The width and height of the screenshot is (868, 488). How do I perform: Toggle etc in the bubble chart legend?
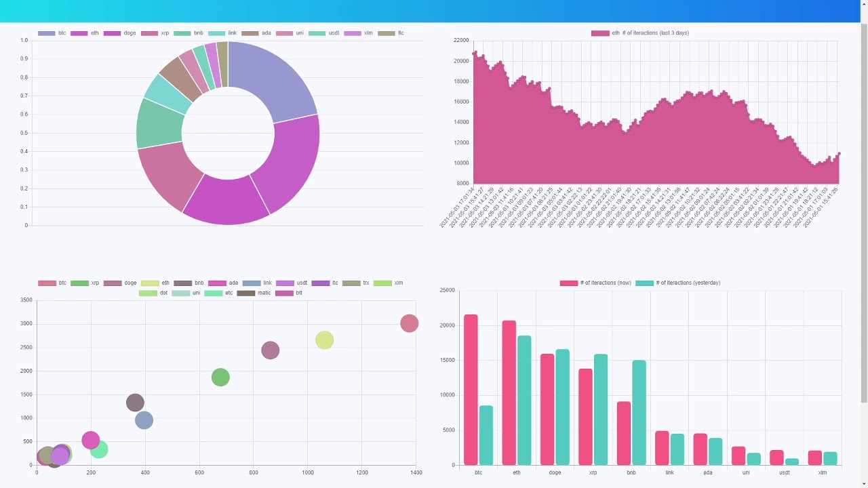(x=219, y=293)
